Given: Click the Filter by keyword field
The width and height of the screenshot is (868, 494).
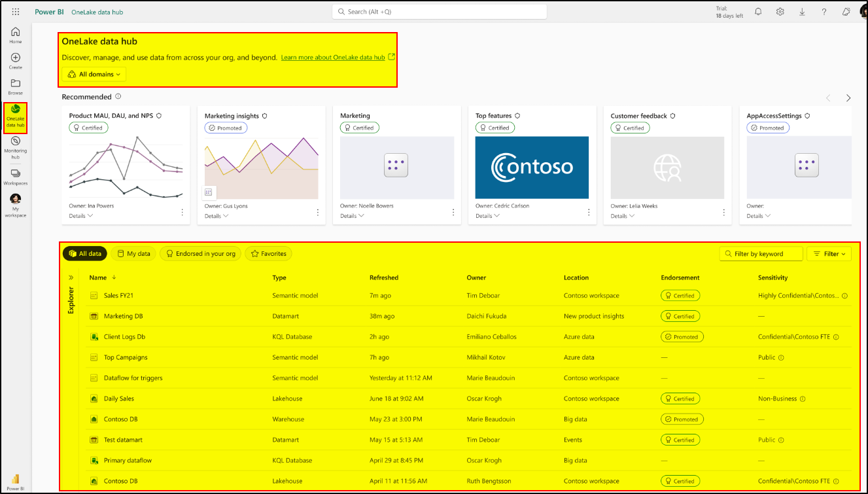Looking at the screenshot, I should point(761,254).
